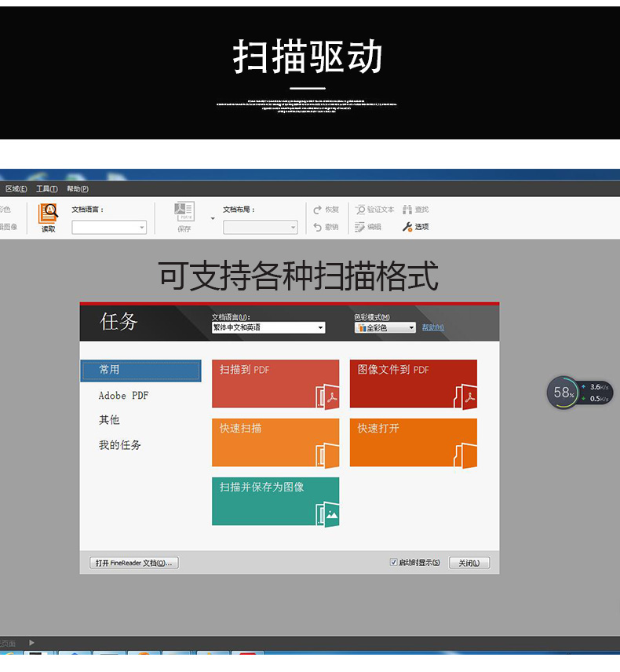Click the 帮助 help link in task dialog
The height and width of the screenshot is (672, 620).
432,327
